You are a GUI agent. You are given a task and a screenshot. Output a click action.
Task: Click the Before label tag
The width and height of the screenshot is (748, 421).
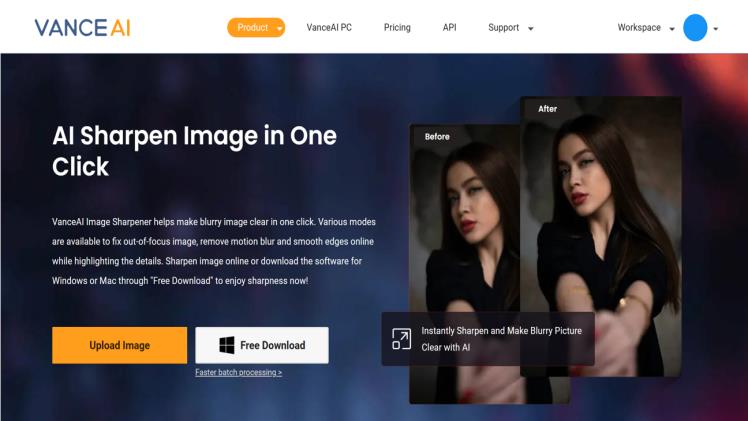pos(437,137)
